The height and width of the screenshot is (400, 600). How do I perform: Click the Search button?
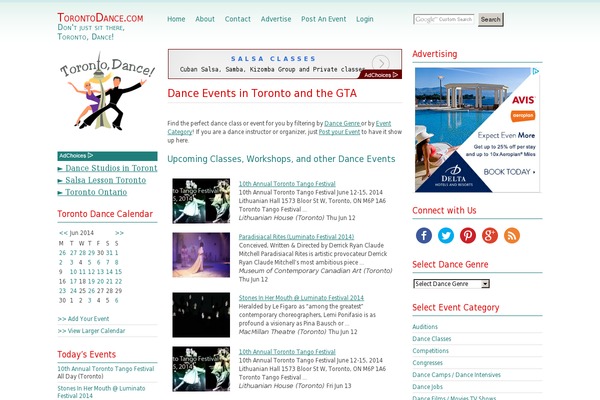pyautogui.click(x=491, y=19)
